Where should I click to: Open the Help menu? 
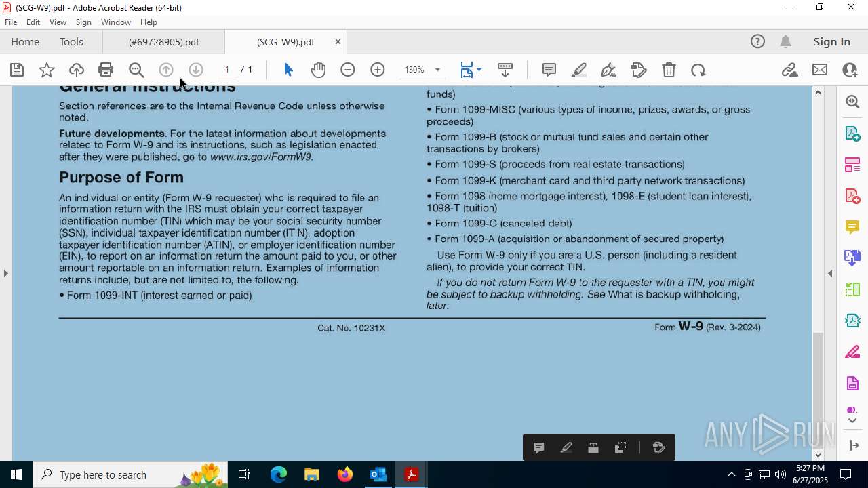point(149,22)
